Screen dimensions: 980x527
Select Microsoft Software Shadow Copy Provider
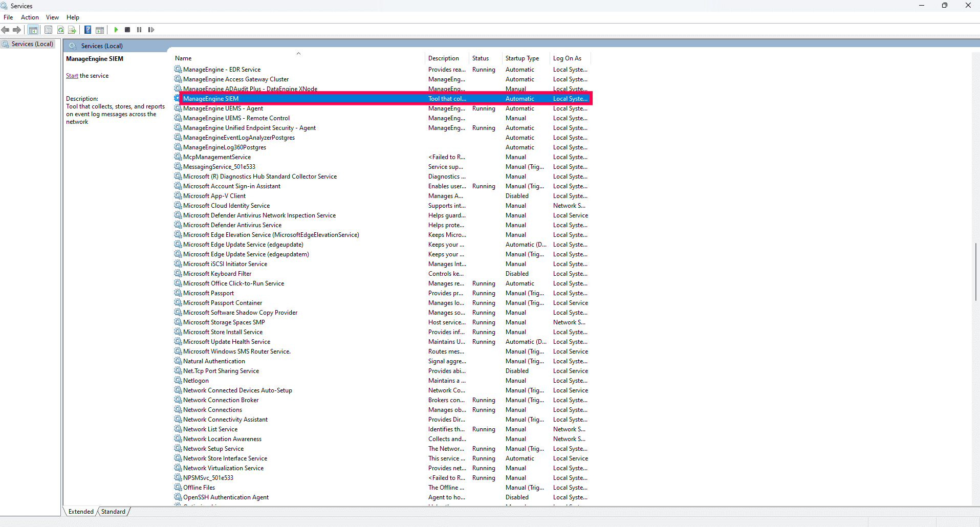pos(382,313)
